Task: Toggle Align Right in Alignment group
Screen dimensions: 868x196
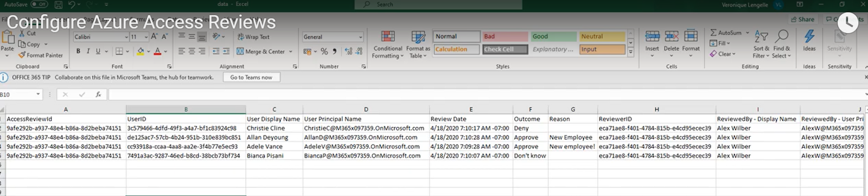Action: tap(202, 51)
